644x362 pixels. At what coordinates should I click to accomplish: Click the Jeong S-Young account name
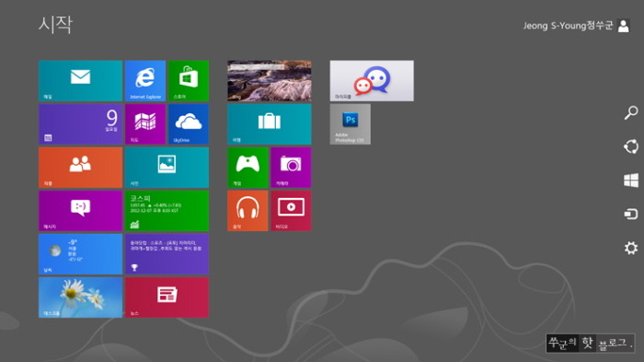click(x=568, y=26)
